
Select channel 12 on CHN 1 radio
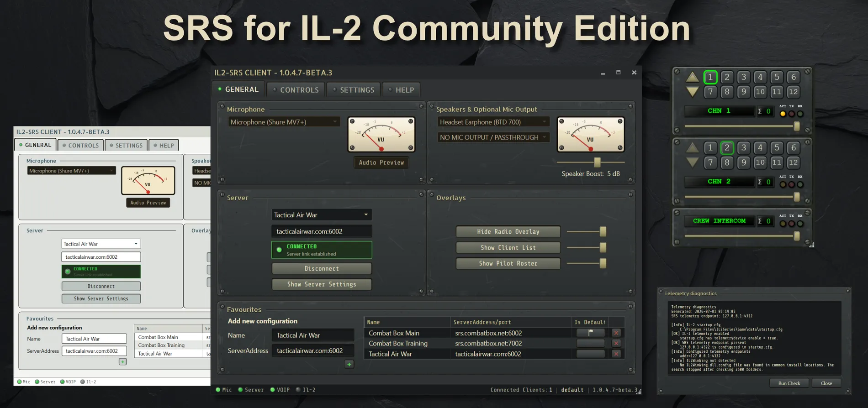tap(794, 92)
